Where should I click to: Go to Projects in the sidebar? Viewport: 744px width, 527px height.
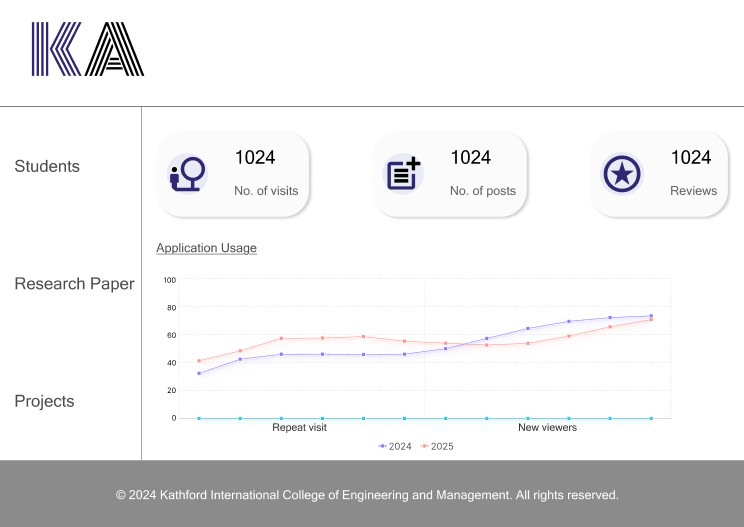(x=44, y=401)
